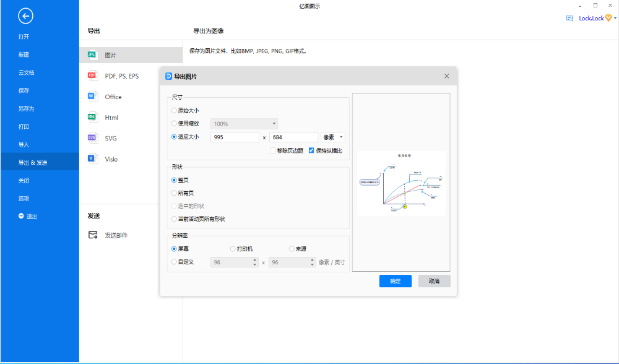Increase vertical resolution stepper up arrow
Image resolution: width=619 pixels, height=364 pixels.
pos(312,260)
